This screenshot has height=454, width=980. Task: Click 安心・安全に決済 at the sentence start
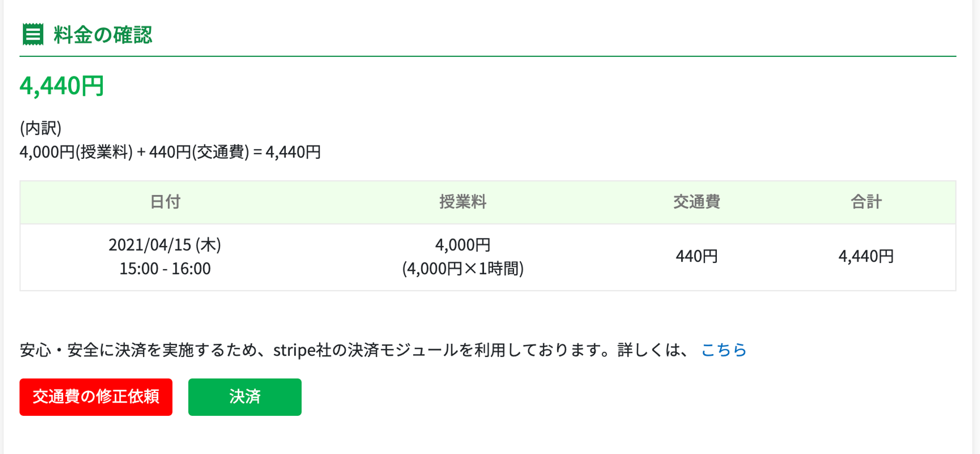pos(83,350)
